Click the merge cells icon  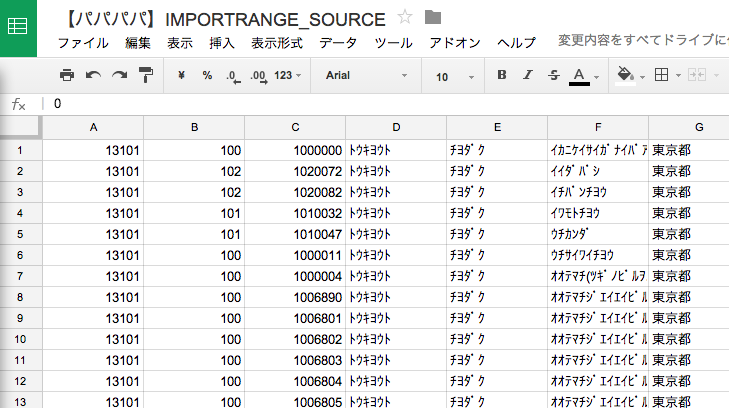click(696, 75)
